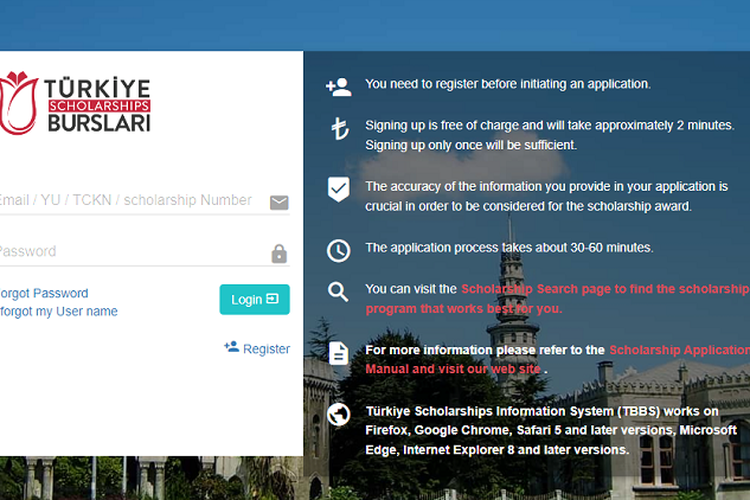This screenshot has height=500, width=750.
Task: Click text 'The application process takes about 30-60 minutes'
Action: tap(509, 248)
